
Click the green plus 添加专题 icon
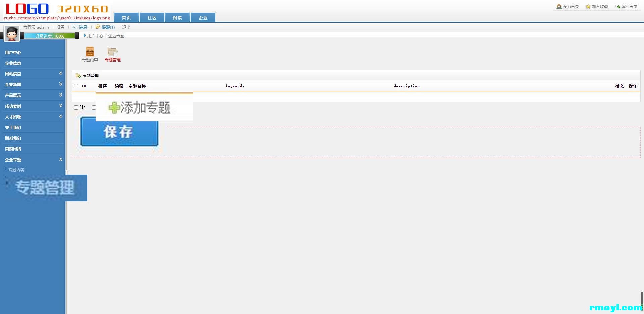click(x=114, y=108)
